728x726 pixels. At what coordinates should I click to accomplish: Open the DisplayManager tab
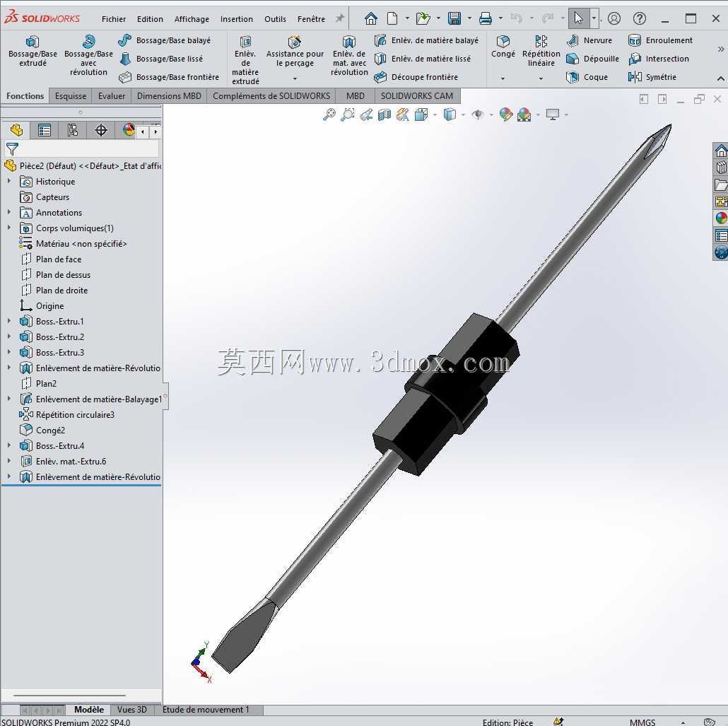(129, 131)
